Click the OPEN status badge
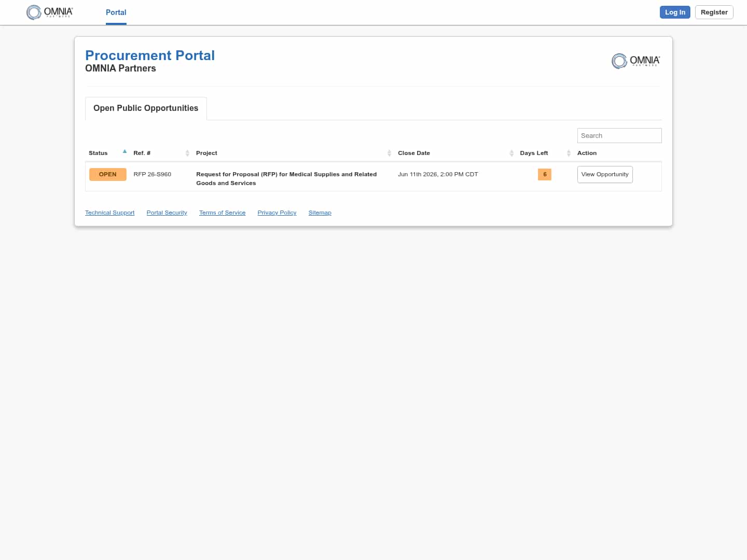Viewport: 747px width, 560px height. tap(108, 174)
